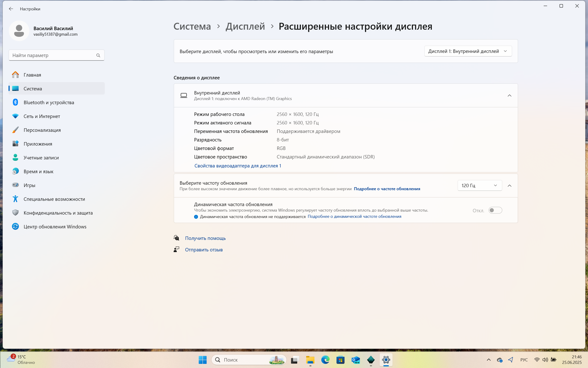This screenshot has width=588, height=368.
Task: Open Свойства видеоадаптера для дисплея 1
Action: tap(238, 166)
